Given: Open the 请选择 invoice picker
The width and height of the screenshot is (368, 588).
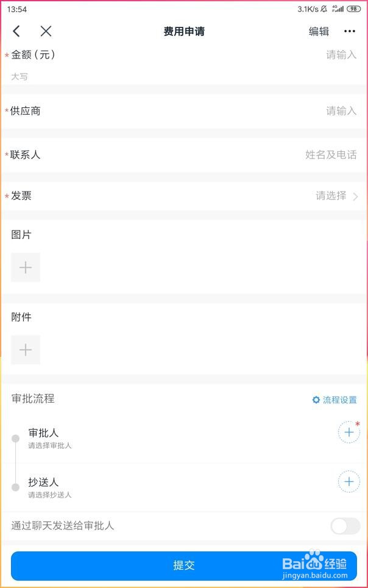Looking at the screenshot, I should coord(331,196).
